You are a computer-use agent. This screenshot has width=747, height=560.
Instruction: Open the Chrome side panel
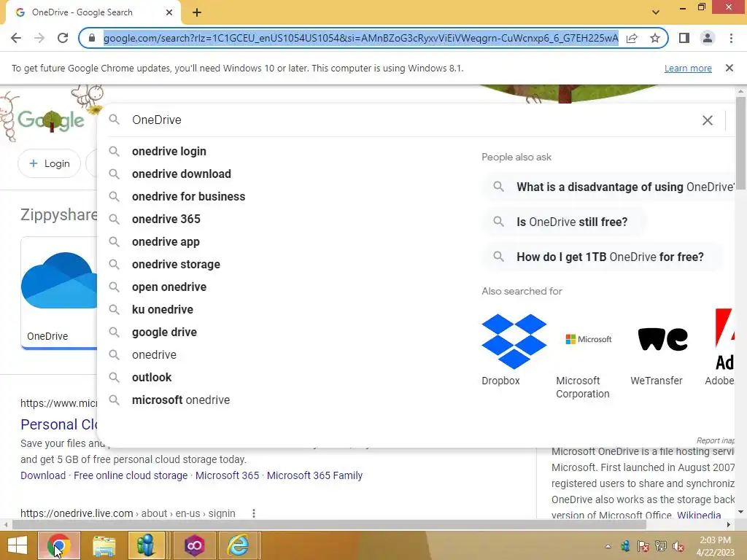(x=684, y=38)
